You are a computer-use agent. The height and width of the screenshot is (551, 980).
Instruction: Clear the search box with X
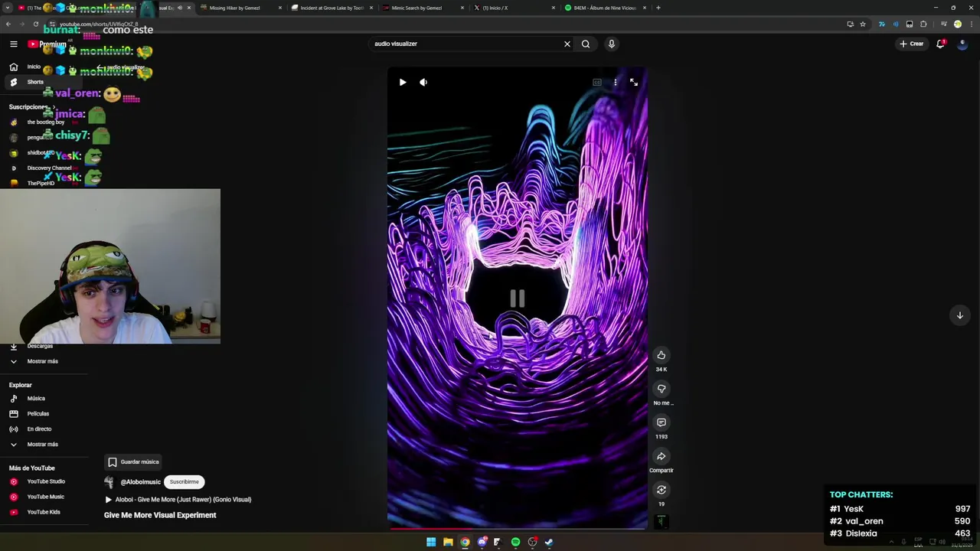[x=567, y=44]
